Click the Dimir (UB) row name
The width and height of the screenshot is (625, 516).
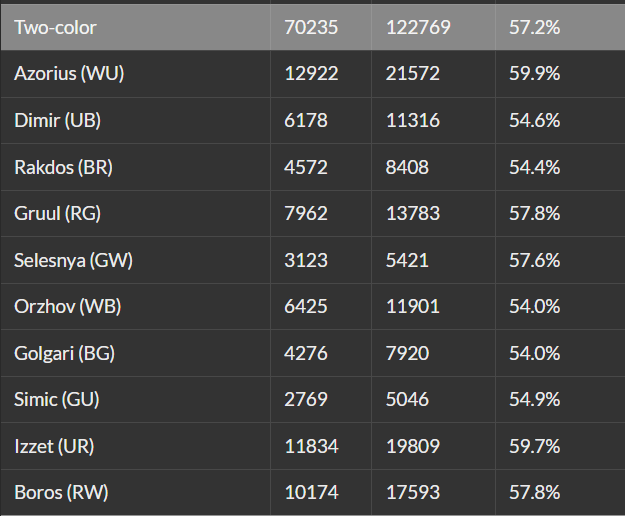[x=58, y=120]
